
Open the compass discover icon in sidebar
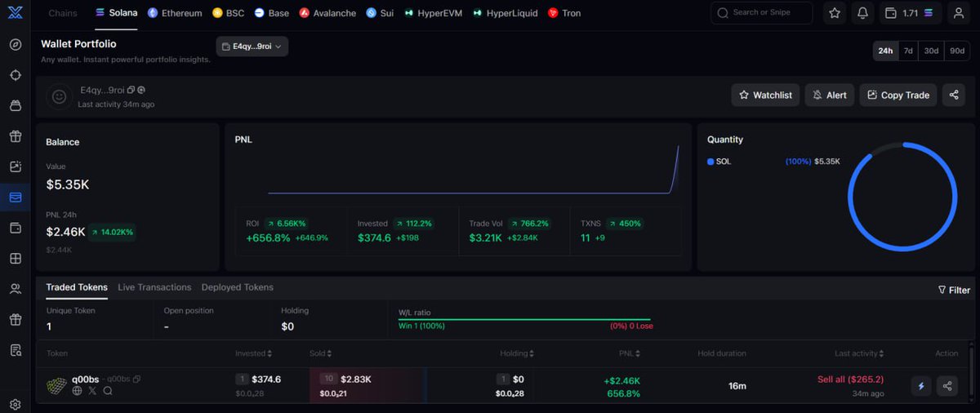tap(16, 44)
